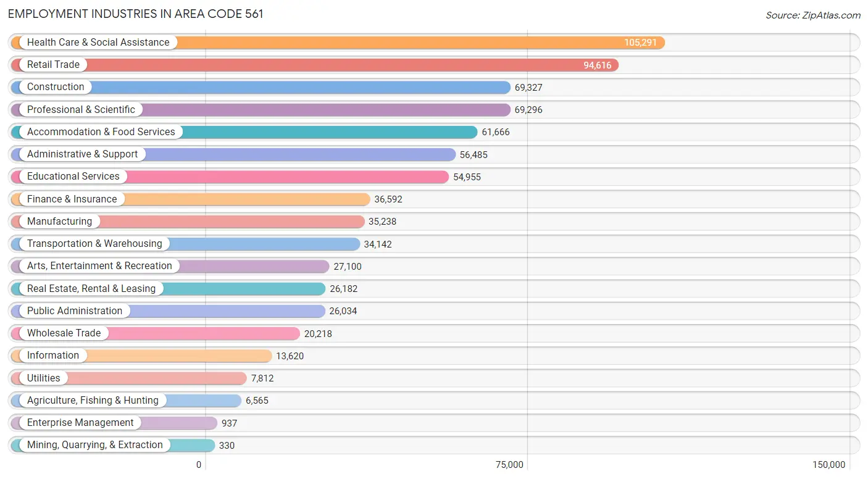Select the Finance & Insurance label
The height and width of the screenshot is (479, 868).
tap(72, 199)
